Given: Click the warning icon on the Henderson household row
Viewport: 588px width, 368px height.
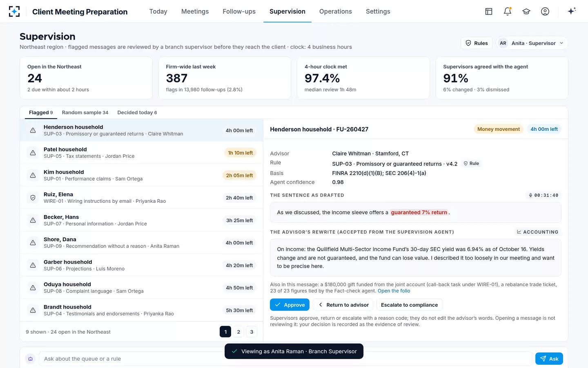Looking at the screenshot, I should point(33,130).
